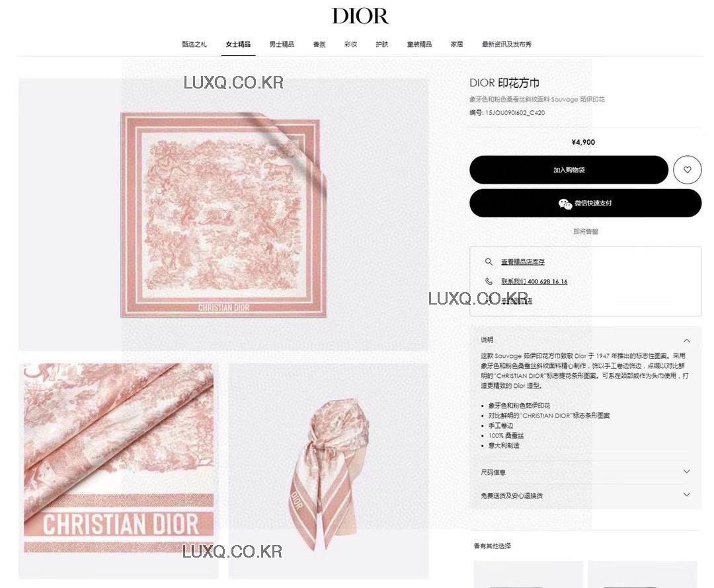The height and width of the screenshot is (588, 714).
Task: Select the 彩妆 navigation item
Action: 350,44
